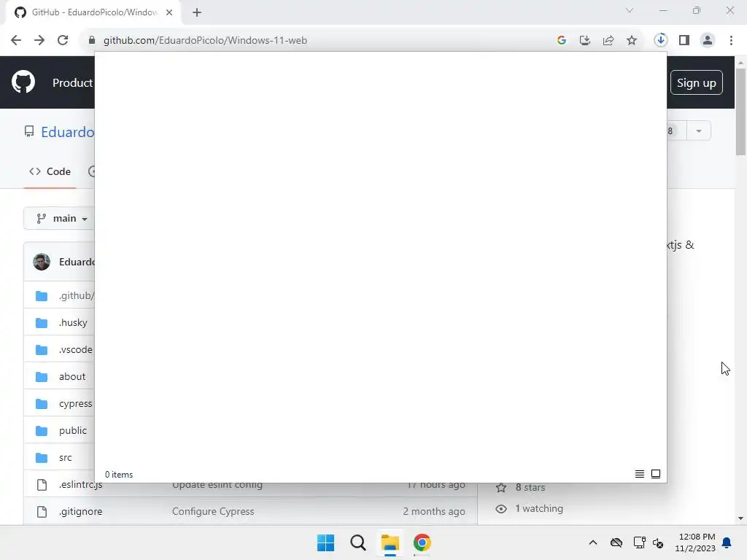Open the cypress folder
747x560 pixels.
pos(75,404)
